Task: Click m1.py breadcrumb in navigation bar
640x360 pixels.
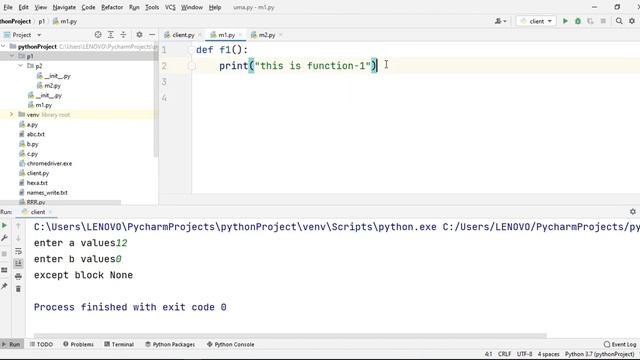Action: tap(65, 21)
